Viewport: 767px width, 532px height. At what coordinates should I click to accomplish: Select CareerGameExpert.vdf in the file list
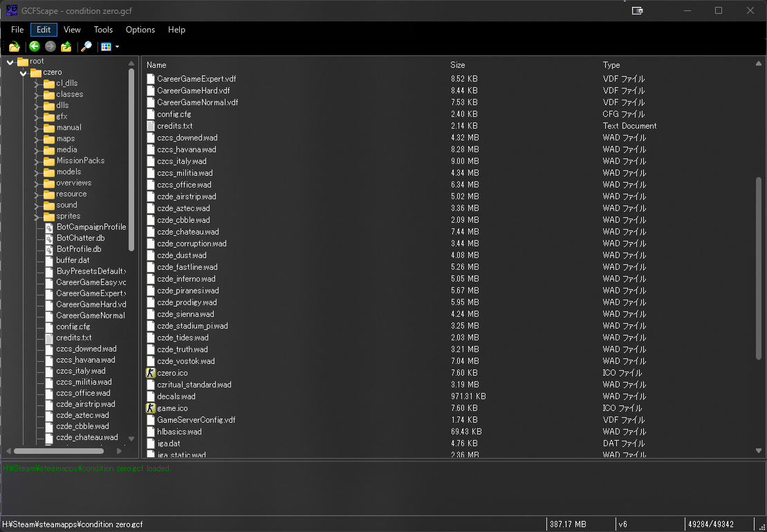196,79
